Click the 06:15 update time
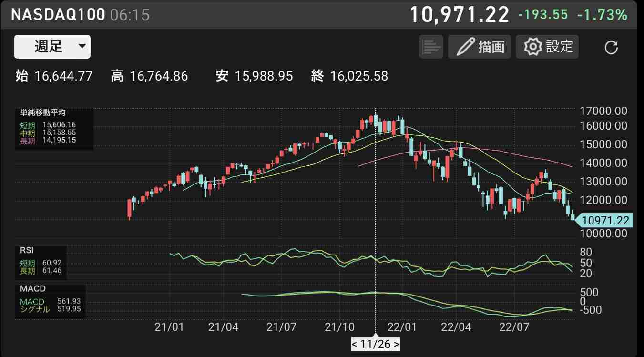The height and width of the screenshot is (357, 644). (x=130, y=15)
